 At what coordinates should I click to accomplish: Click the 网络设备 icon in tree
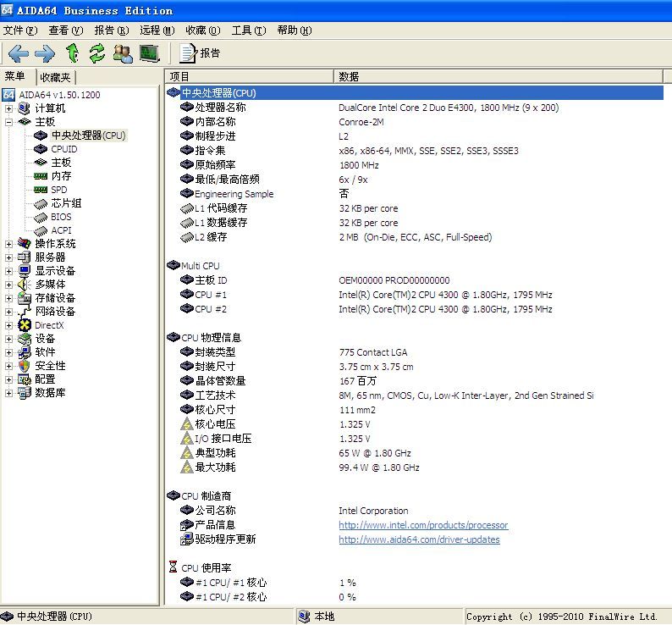[25, 312]
